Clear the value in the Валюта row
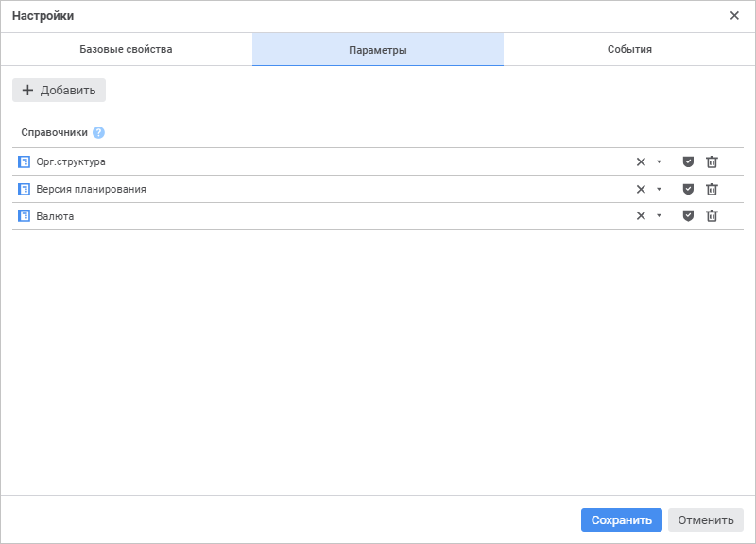The height and width of the screenshot is (544, 756). [641, 216]
